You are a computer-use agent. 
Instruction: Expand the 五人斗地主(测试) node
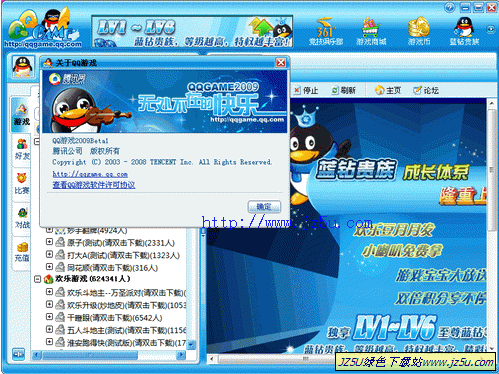[x=49, y=329]
